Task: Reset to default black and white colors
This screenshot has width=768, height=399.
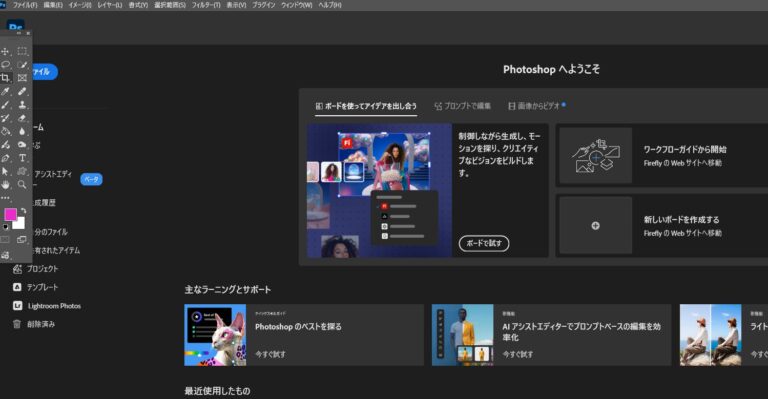Action: click(5, 227)
